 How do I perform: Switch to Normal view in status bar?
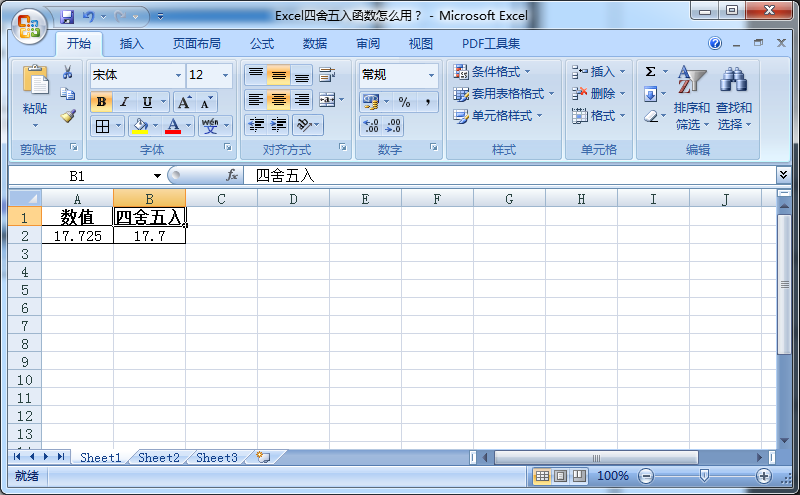[542, 476]
